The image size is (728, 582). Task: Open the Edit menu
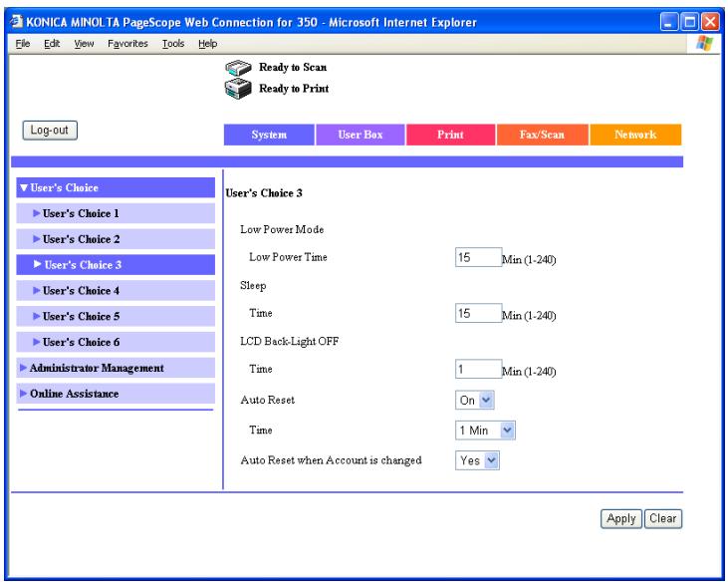[52, 44]
